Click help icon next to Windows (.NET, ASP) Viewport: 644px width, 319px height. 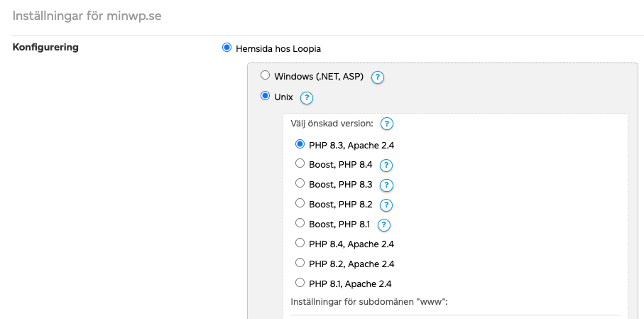(378, 77)
